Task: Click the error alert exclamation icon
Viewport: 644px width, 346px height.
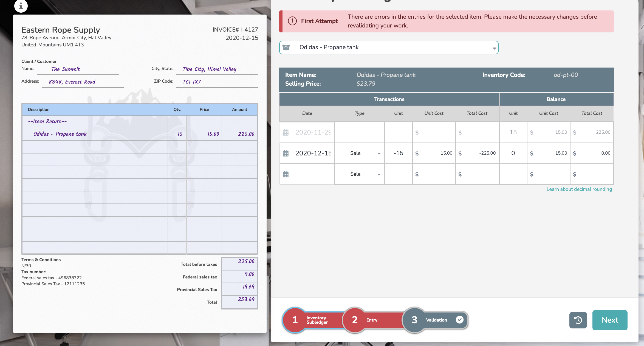Action: click(x=292, y=21)
